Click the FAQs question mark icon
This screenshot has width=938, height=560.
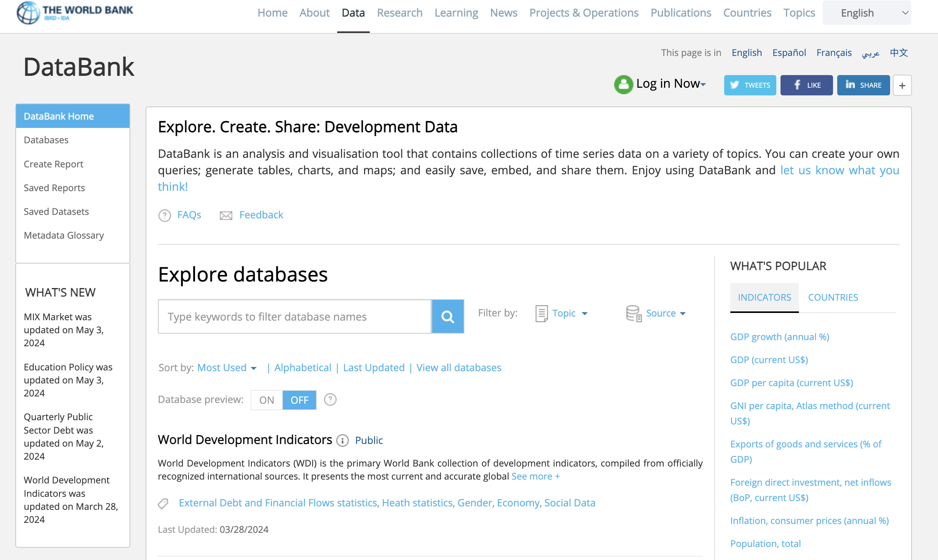pyautogui.click(x=164, y=215)
